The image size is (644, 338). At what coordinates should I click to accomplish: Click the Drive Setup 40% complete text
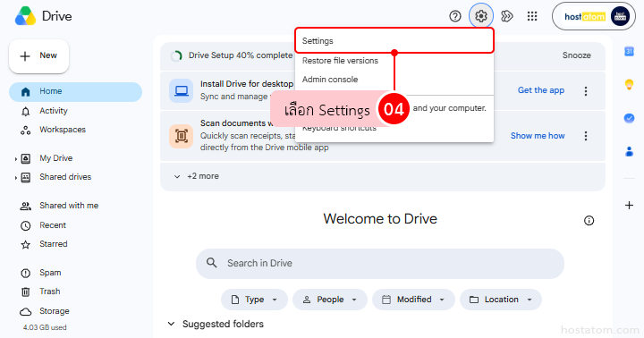241,55
